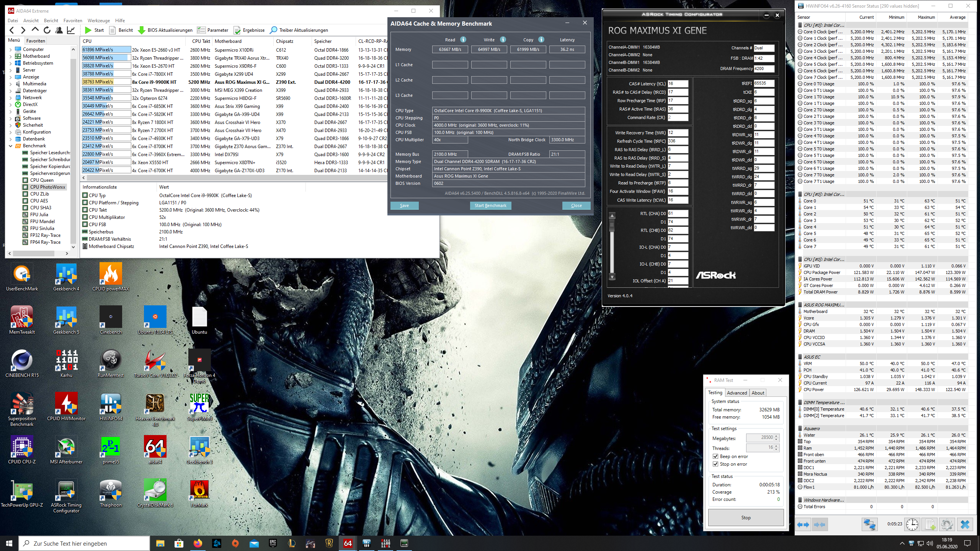This screenshot has height=551, width=980.
Task: Expand the Multimedia tree node
Action: pos(10,84)
